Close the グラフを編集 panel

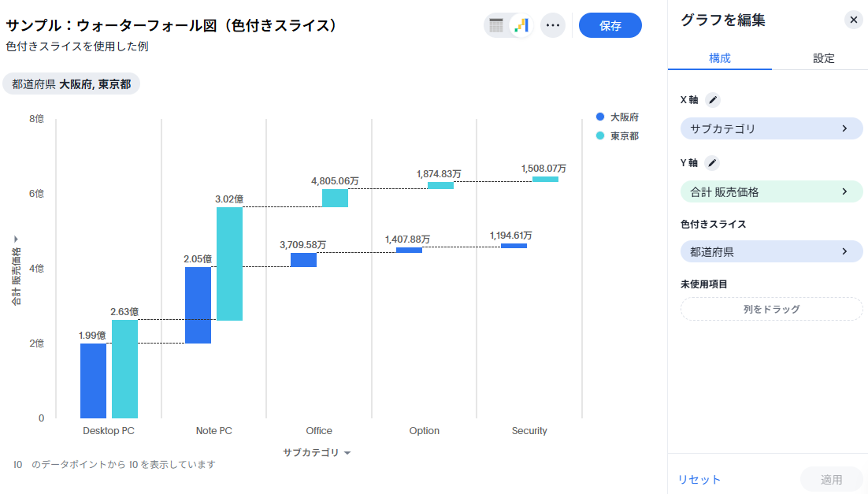pos(854,20)
